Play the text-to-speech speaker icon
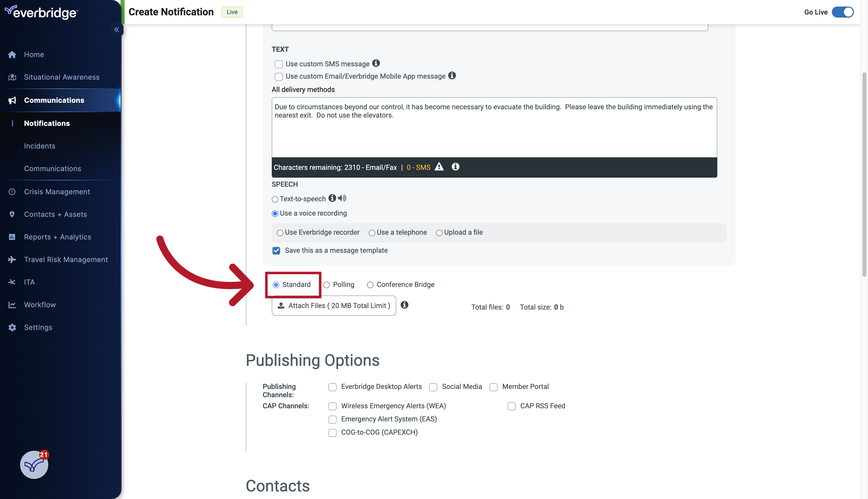 pyautogui.click(x=342, y=198)
